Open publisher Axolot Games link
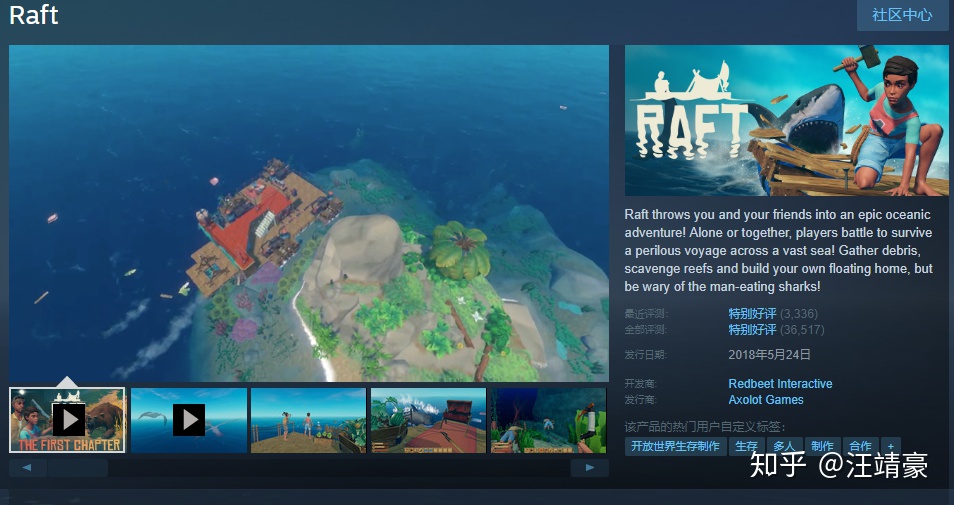 (765, 400)
